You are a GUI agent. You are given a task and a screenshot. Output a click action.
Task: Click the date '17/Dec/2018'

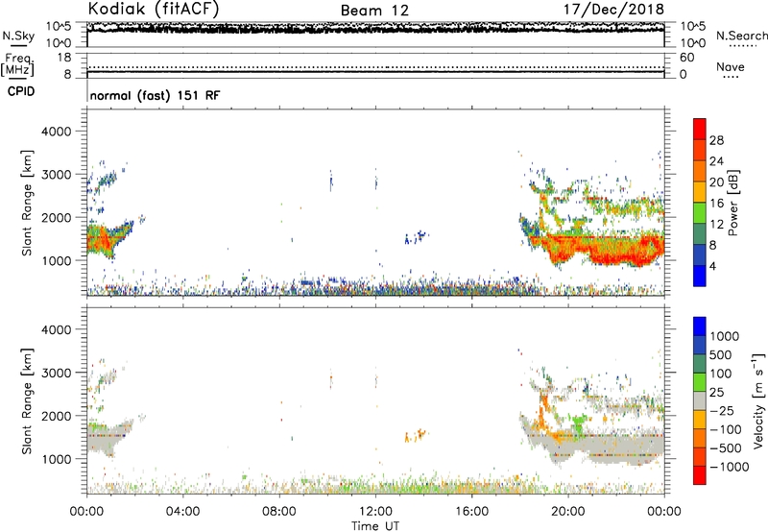click(x=613, y=9)
